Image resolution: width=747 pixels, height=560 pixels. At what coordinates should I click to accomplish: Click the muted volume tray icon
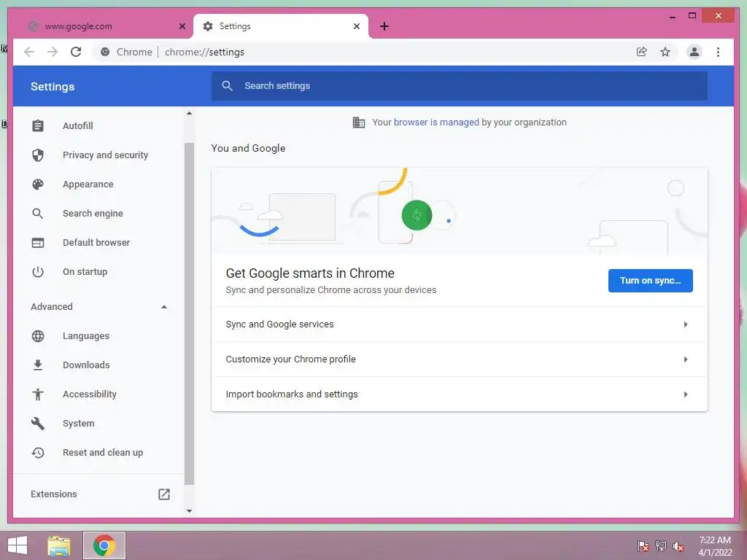pyautogui.click(x=678, y=545)
